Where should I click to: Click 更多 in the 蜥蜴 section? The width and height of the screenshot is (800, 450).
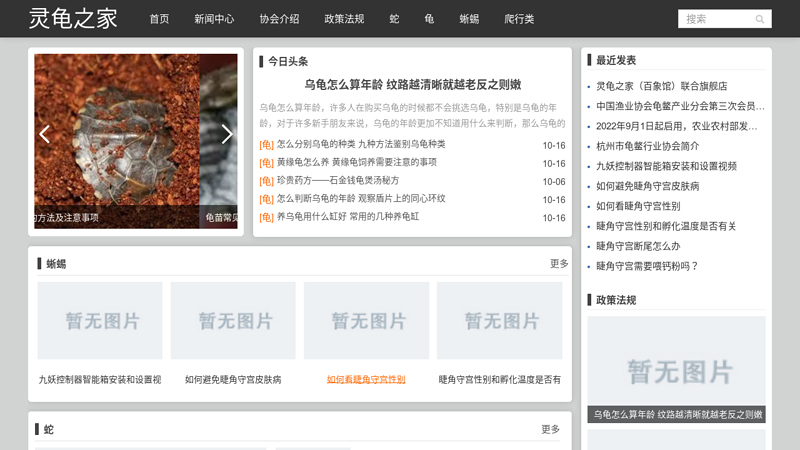tap(559, 263)
